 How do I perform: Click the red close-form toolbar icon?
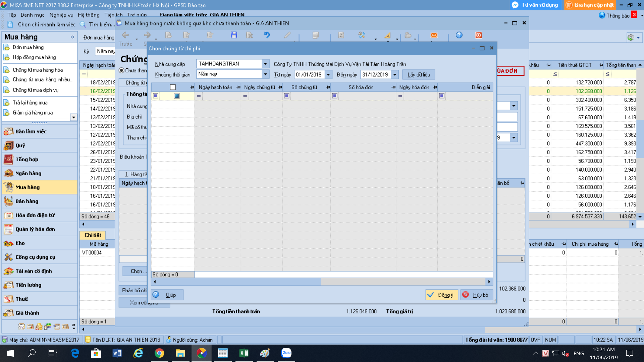[x=478, y=35]
